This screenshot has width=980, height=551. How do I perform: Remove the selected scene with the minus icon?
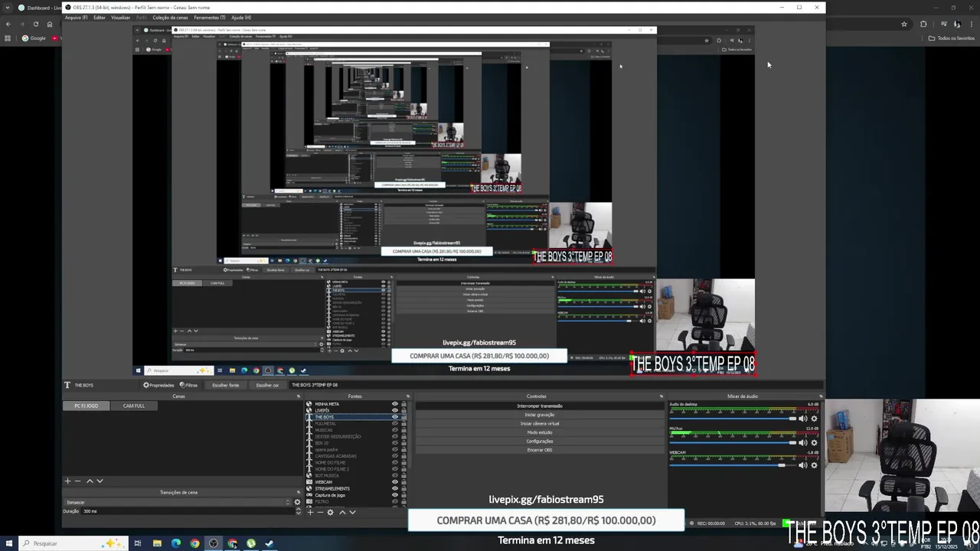[x=77, y=481]
